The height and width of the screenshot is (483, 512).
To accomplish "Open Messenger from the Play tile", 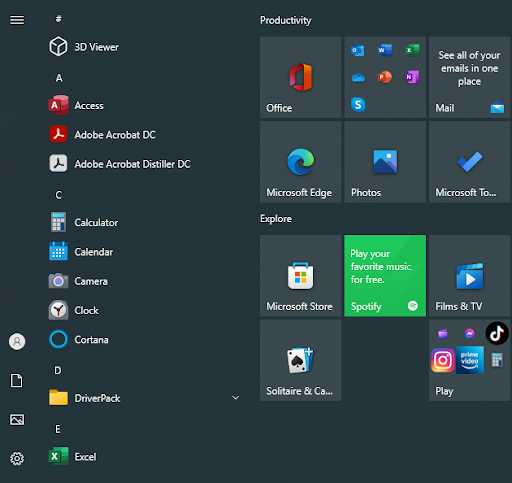I will pos(470,333).
